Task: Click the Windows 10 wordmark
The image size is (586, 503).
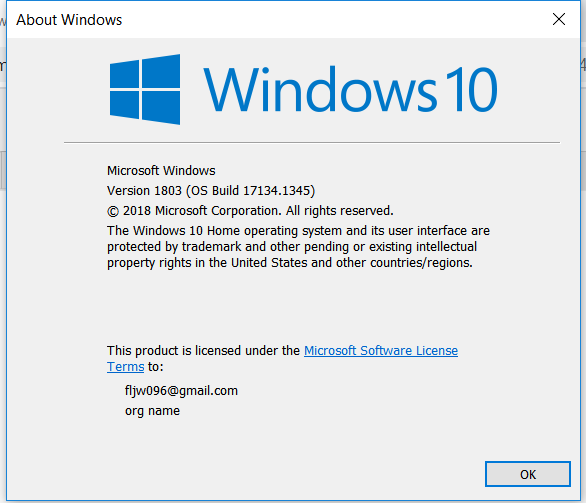Action: (350, 90)
